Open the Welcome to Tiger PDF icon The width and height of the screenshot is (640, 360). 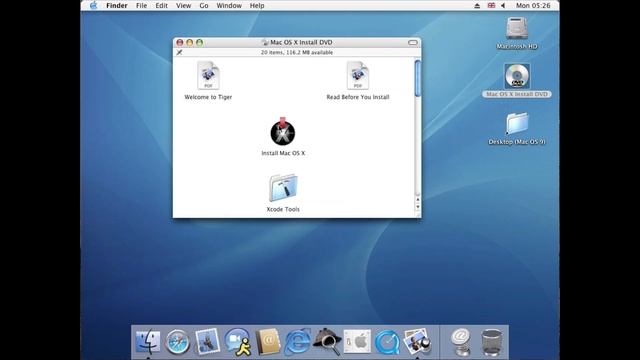click(208, 76)
